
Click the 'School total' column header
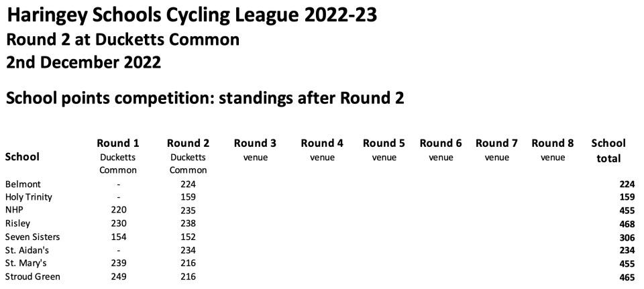coord(608,151)
